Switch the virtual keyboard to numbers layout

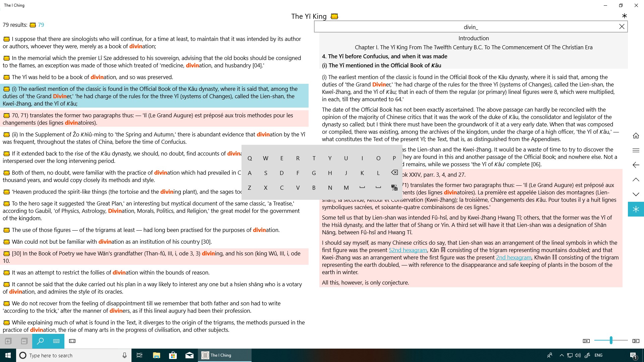coord(394,188)
